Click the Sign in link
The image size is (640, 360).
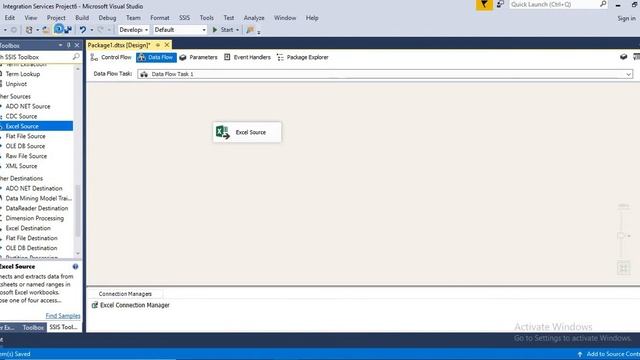626,18
